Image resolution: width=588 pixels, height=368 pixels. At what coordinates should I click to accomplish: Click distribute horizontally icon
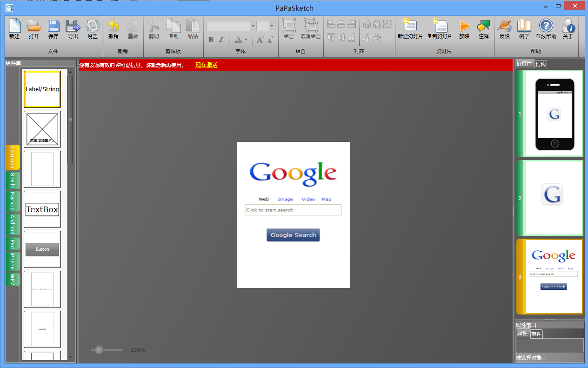(367, 37)
